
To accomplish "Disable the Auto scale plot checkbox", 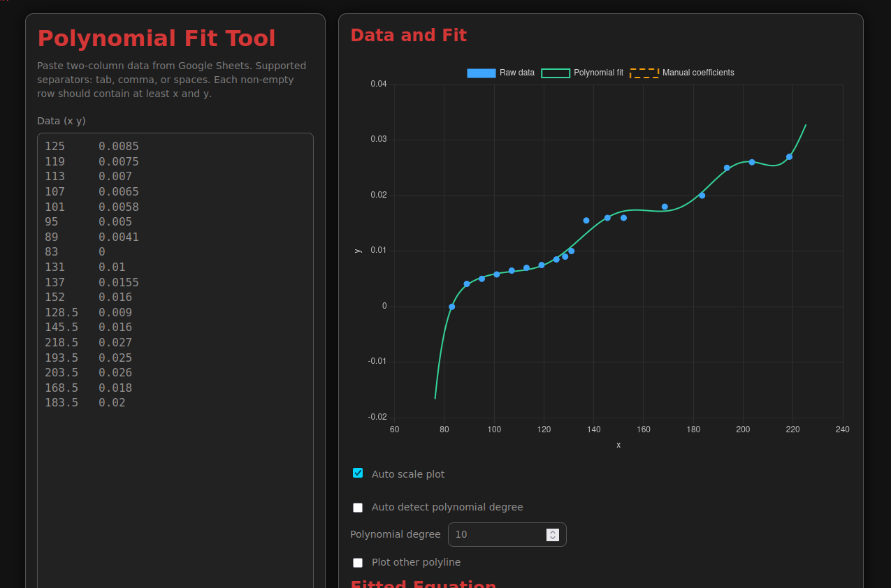I will (x=358, y=473).
